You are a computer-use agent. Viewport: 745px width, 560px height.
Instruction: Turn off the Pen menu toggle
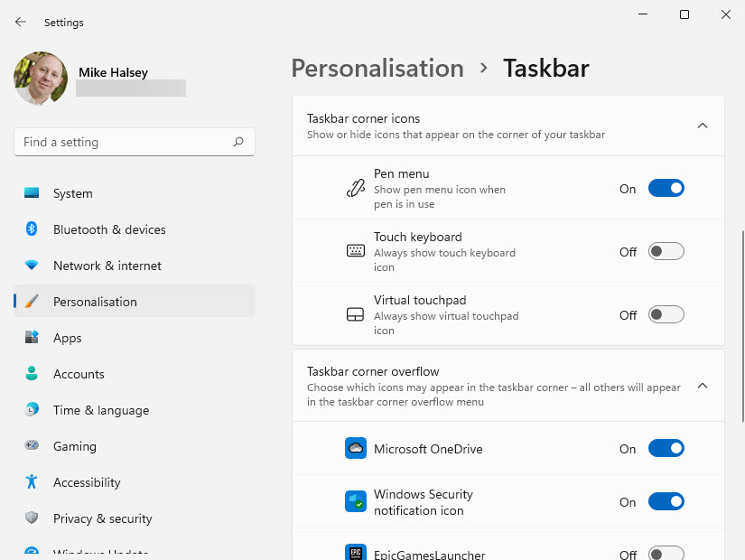coord(666,189)
